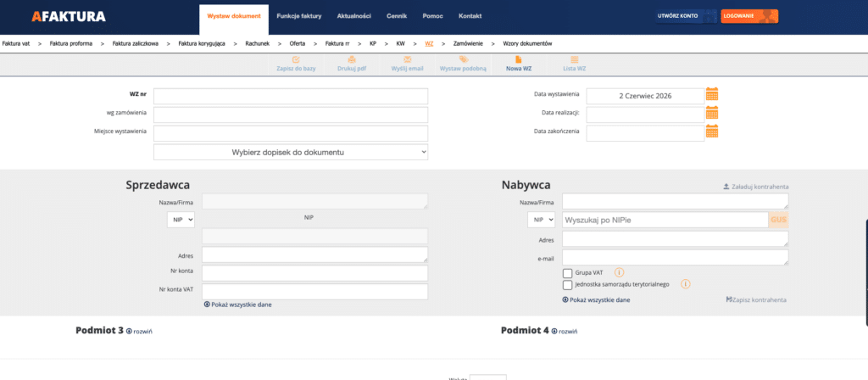
Task: Open Nabywca NIP type dropdown
Action: coord(541,220)
